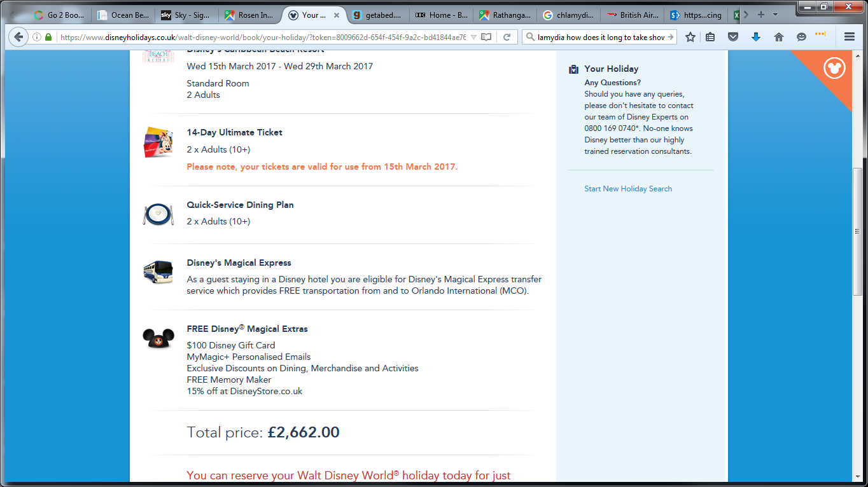Open the address bar history dropdown arrow
This screenshot has width=868, height=487.
[x=473, y=37]
